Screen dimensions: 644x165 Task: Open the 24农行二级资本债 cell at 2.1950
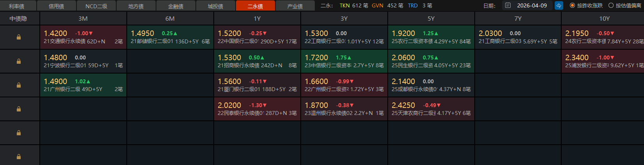[x=603, y=37]
